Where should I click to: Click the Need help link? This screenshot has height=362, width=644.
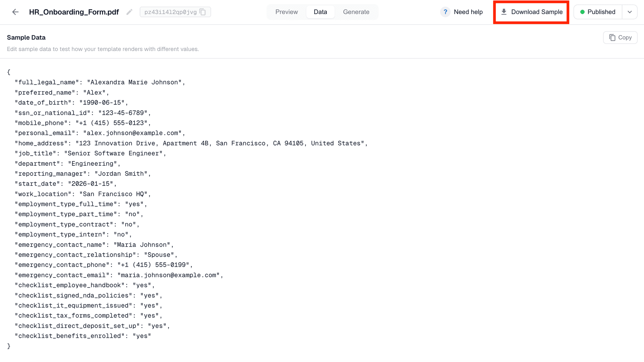point(468,12)
